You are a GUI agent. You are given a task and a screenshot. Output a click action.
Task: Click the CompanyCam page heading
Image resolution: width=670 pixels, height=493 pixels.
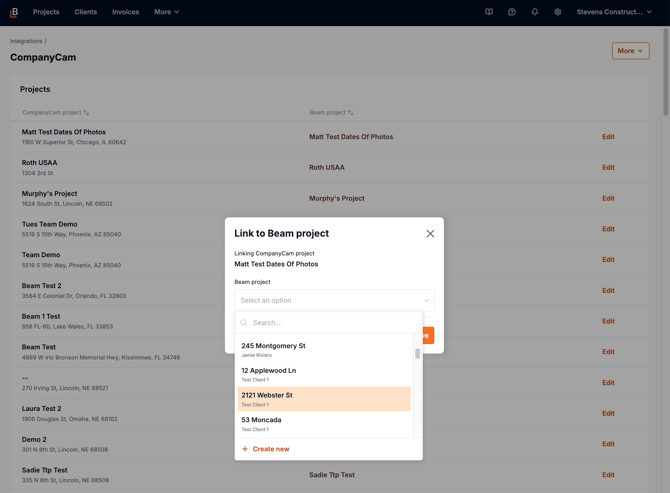43,57
